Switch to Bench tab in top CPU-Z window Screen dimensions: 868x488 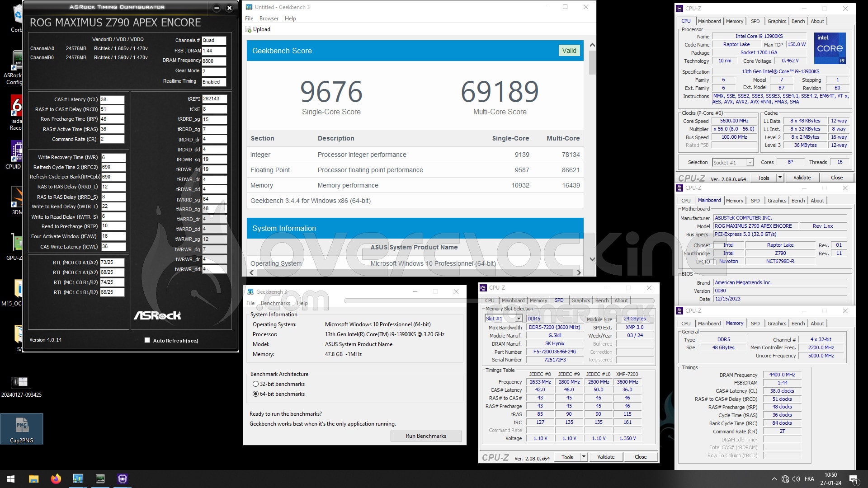point(798,21)
